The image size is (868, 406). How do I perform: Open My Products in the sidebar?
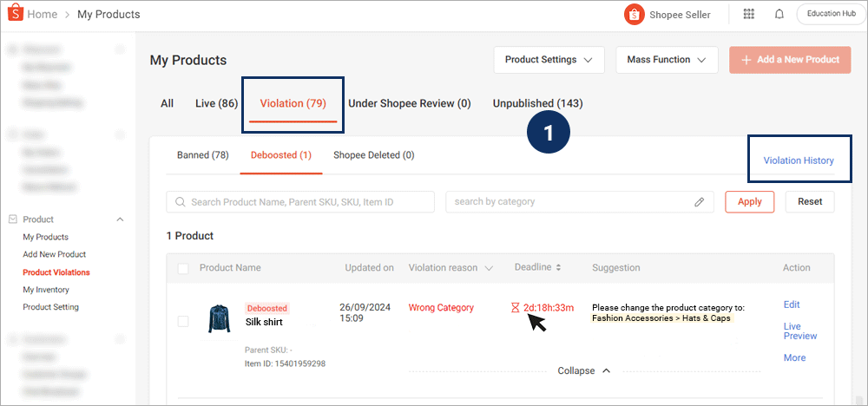45,238
